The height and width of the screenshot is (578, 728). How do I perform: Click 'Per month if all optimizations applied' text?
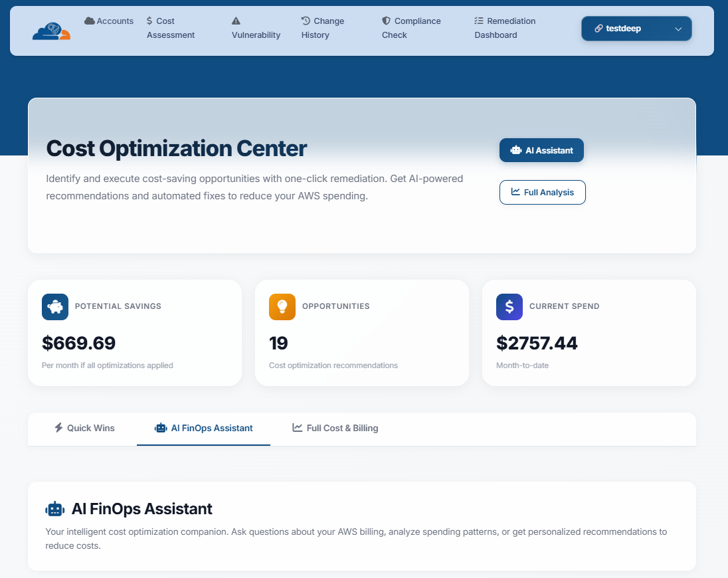pyautogui.click(x=107, y=365)
